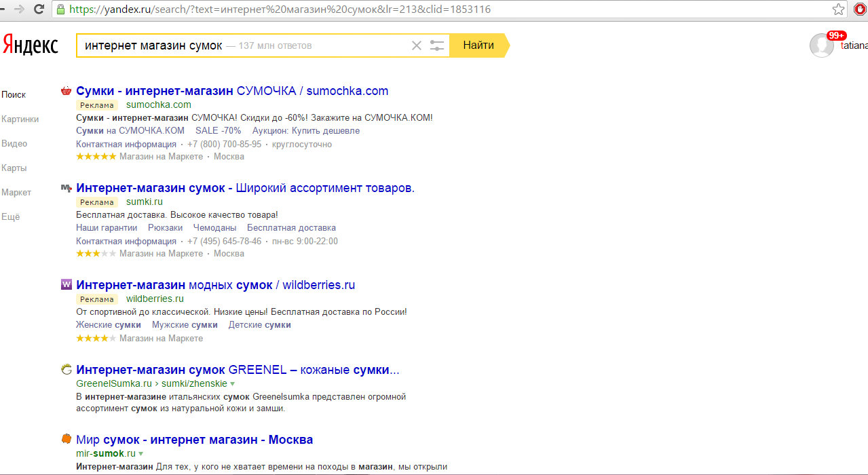Open Бесплатная доставка sitelink

click(291, 228)
